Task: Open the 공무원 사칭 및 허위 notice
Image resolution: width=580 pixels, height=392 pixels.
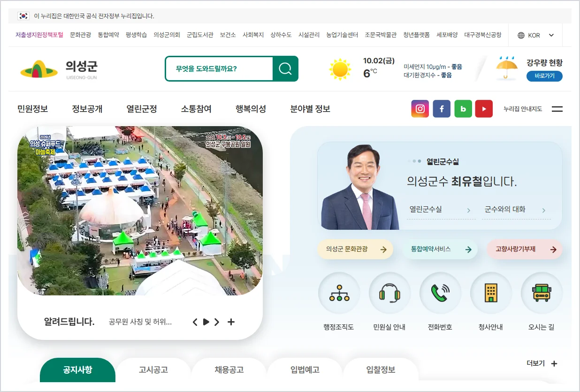Action: [x=140, y=322]
